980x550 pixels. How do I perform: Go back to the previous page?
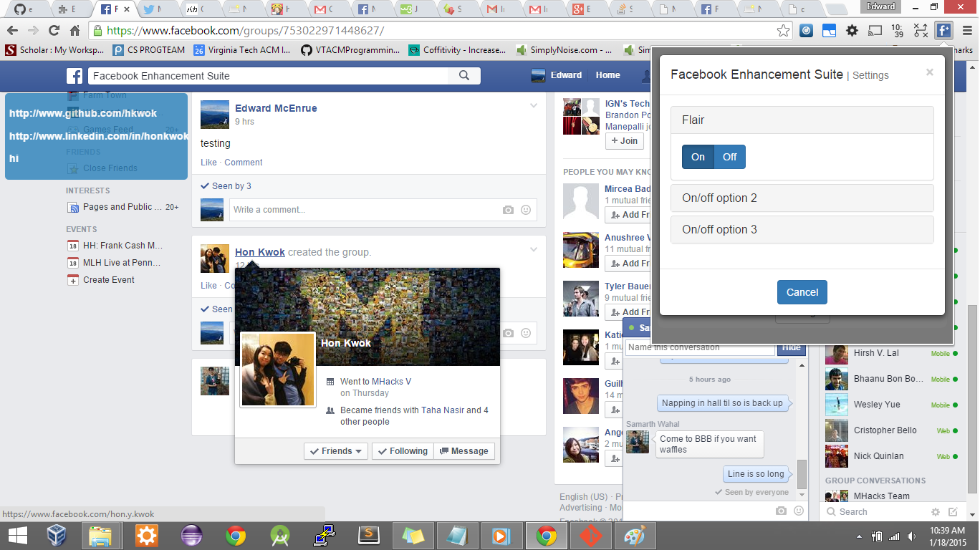12,31
